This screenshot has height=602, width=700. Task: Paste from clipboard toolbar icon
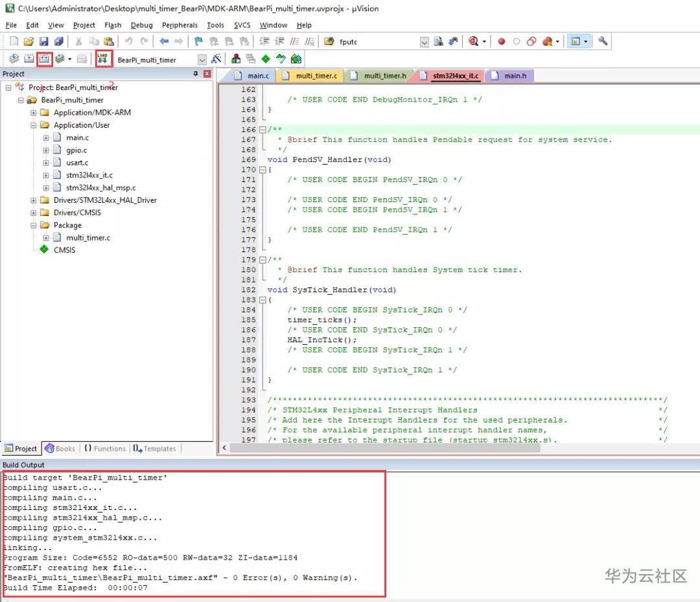[108, 41]
